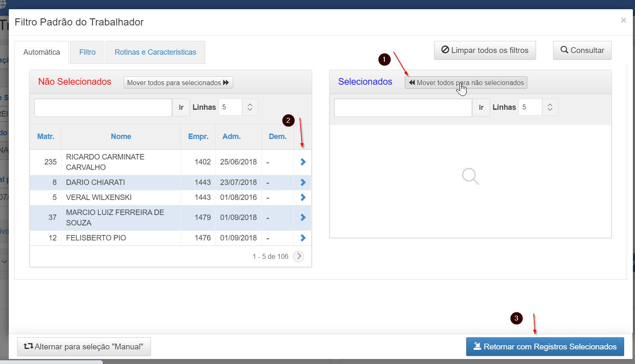Focus the search field in Selecionados panel
635x364 pixels.
[x=403, y=107]
